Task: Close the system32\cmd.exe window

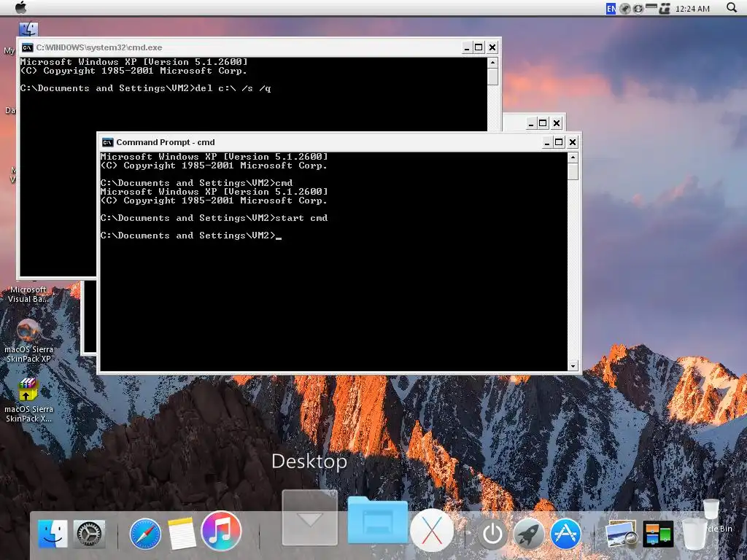Action: [x=492, y=47]
